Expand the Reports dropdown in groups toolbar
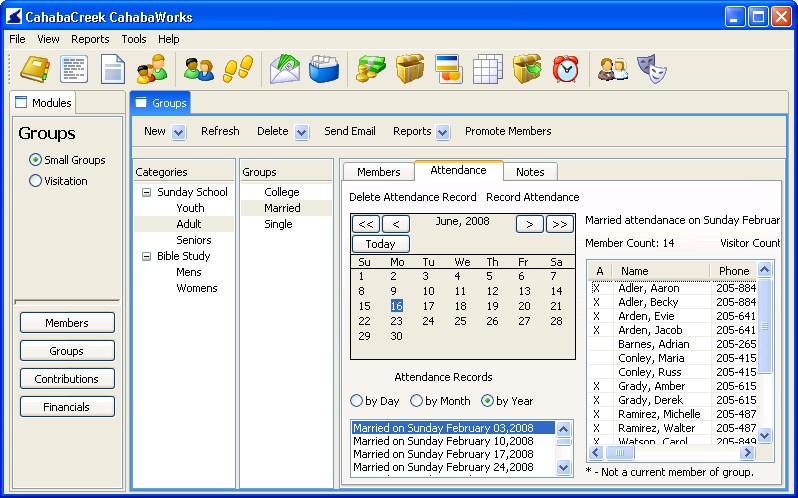The height and width of the screenshot is (498, 798). point(443,132)
